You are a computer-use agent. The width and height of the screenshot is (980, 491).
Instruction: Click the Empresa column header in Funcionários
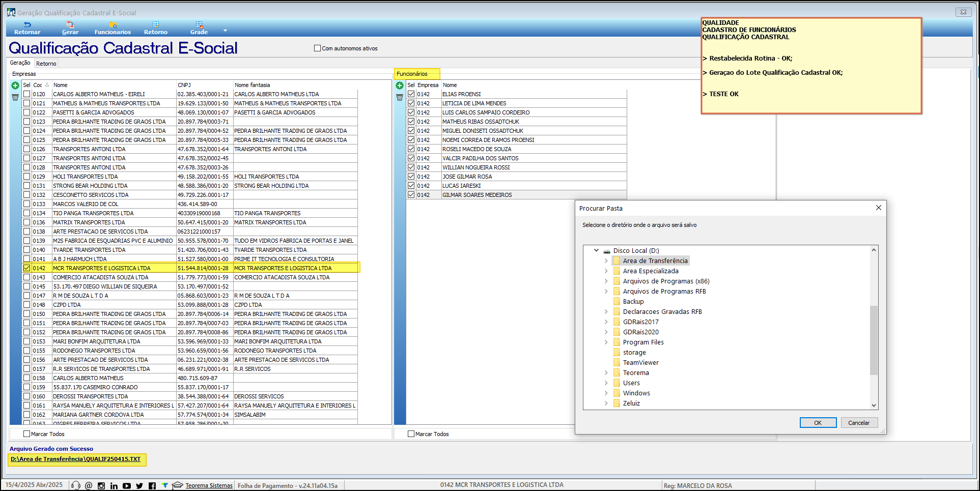[428, 85]
